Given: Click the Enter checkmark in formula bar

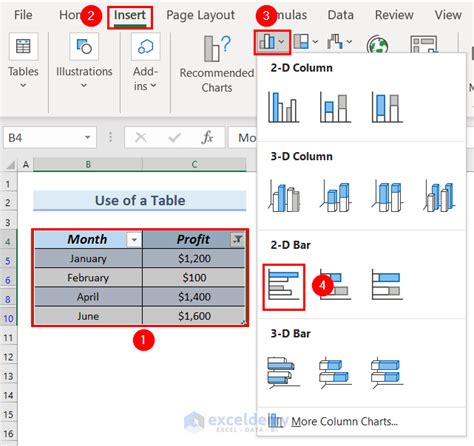Looking at the screenshot, I should [175, 137].
